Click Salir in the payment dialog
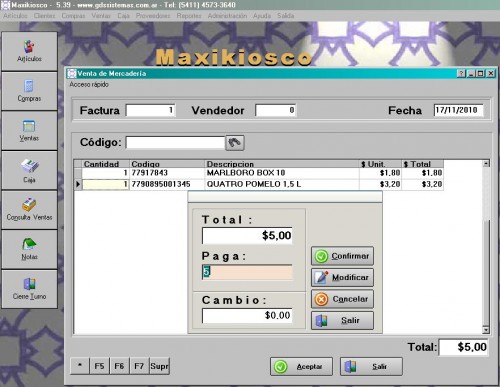 [342, 320]
